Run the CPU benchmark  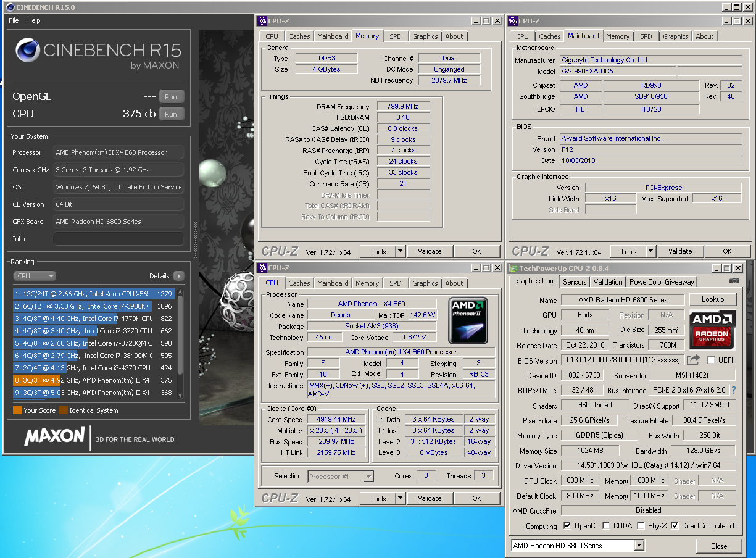171,114
